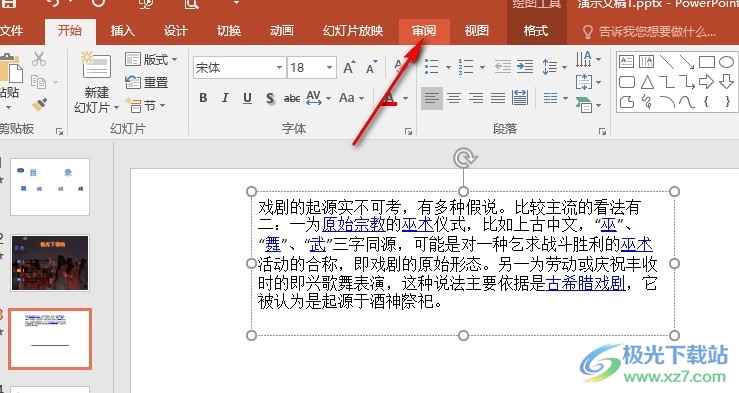The image size is (739, 393).
Task: Select the line arrow shape
Action: point(687,62)
